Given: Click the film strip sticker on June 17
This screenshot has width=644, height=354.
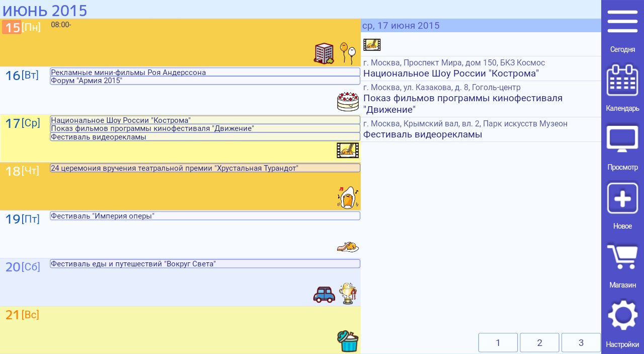Looking at the screenshot, I should 348,150.
